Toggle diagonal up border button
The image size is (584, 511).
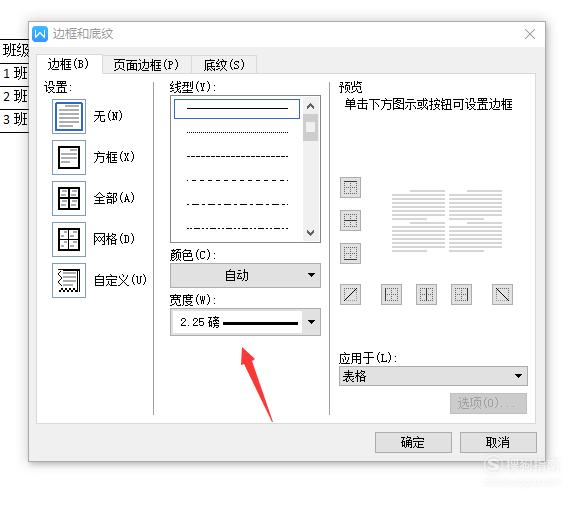(350, 295)
